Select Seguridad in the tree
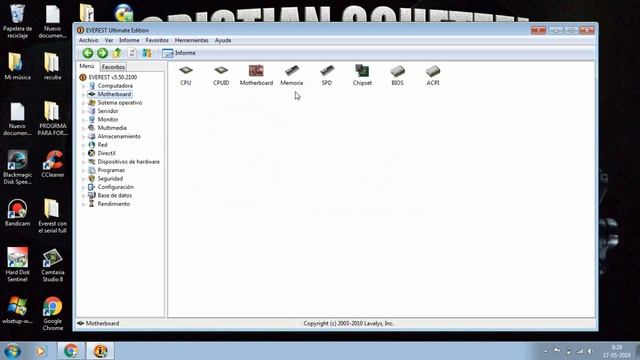This screenshot has height=360, width=640. [x=110, y=179]
